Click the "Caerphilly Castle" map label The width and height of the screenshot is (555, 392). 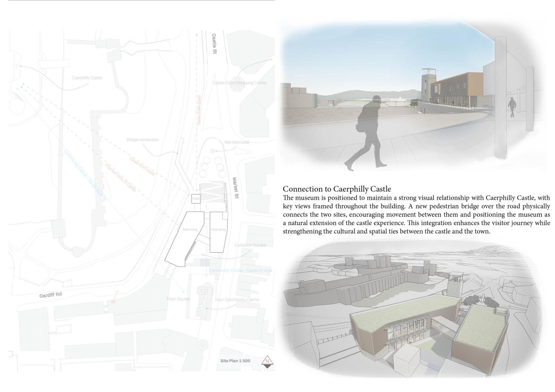(x=87, y=78)
